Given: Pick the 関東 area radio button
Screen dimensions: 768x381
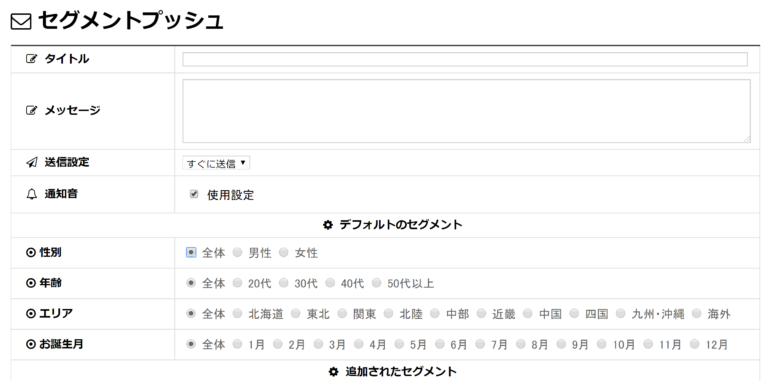Looking at the screenshot, I should tap(342, 313).
